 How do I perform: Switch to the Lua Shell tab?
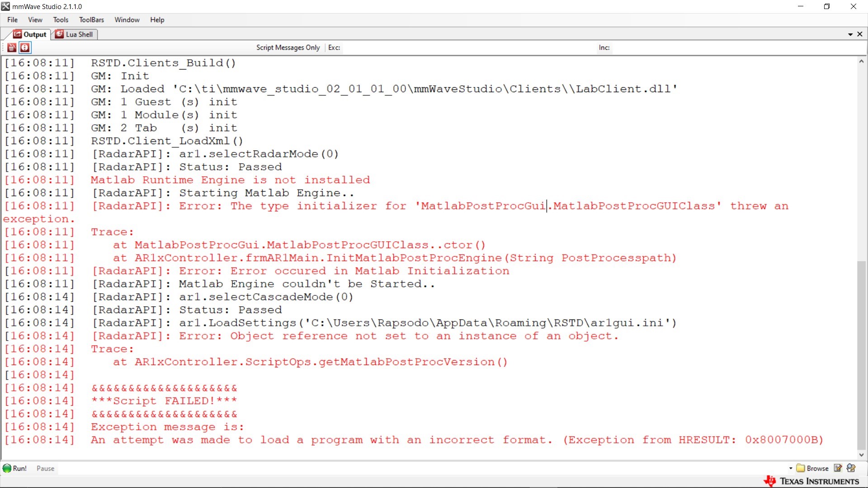pos(74,34)
